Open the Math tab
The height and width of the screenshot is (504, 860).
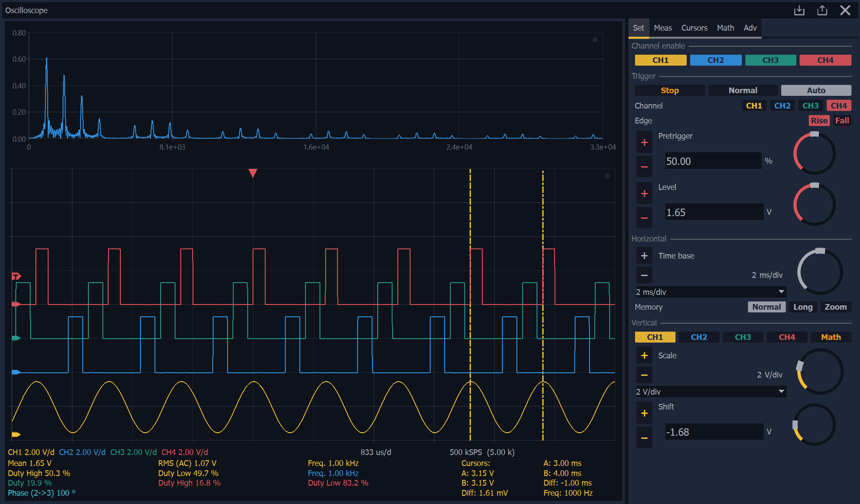point(725,28)
